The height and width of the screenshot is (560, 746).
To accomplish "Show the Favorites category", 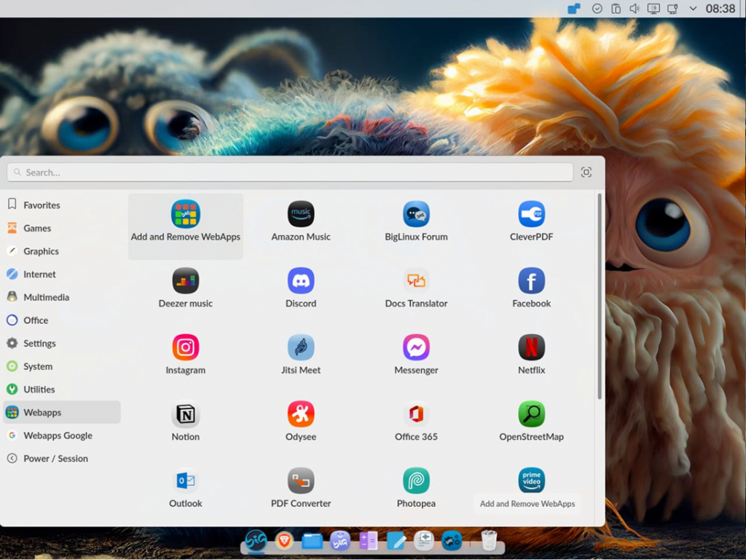I will coord(42,205).
